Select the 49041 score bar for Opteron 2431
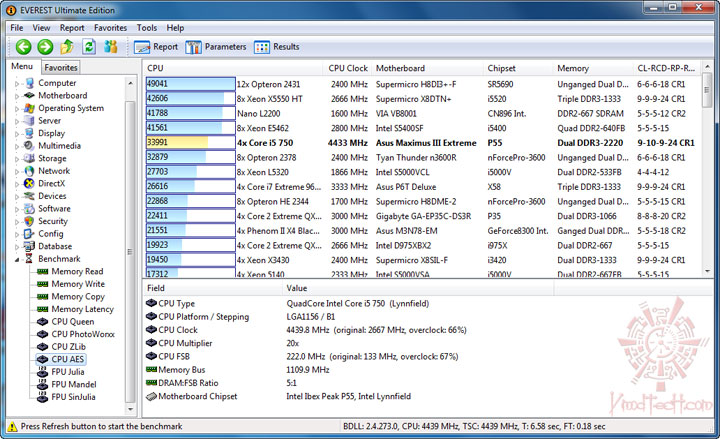Image resolution: width=720 pixels, height=439 pixels. [191, 84]
